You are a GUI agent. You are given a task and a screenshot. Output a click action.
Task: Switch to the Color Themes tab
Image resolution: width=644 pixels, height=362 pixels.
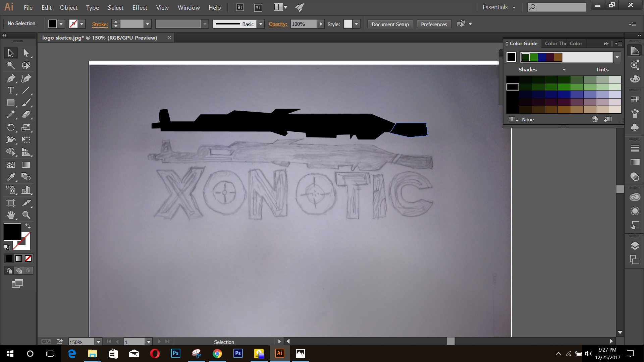(x=555, y=44)
